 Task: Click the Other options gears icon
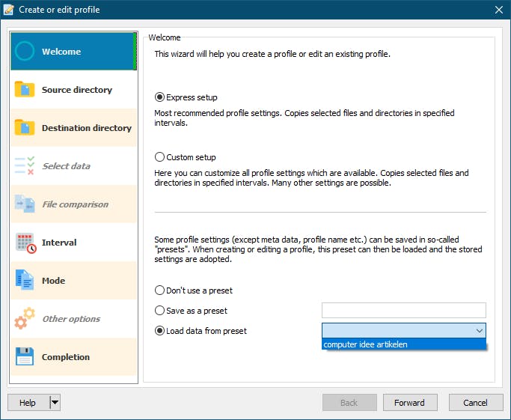(x=25, y=319)
